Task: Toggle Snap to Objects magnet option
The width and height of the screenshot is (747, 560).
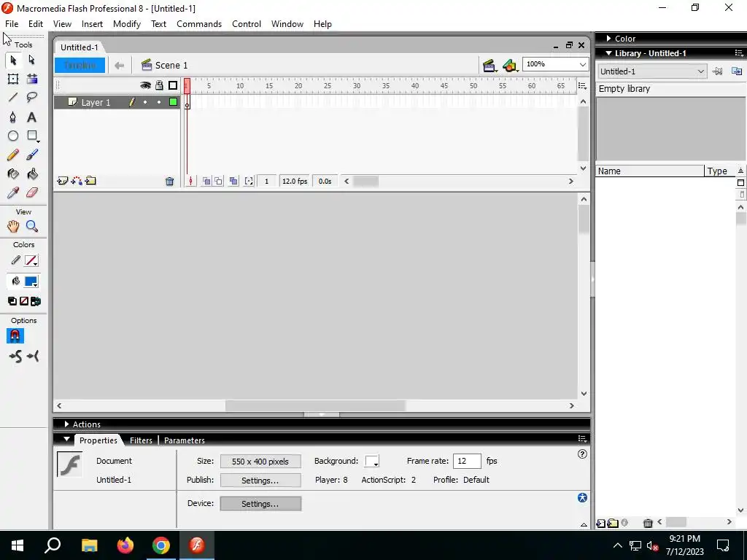Action: click(x=15, y=336)
